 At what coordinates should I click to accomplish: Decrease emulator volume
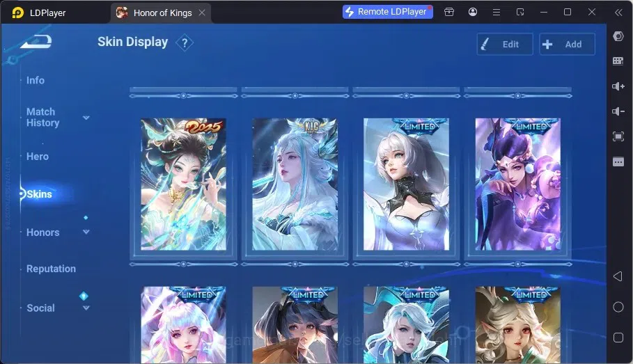pos(618,111)
